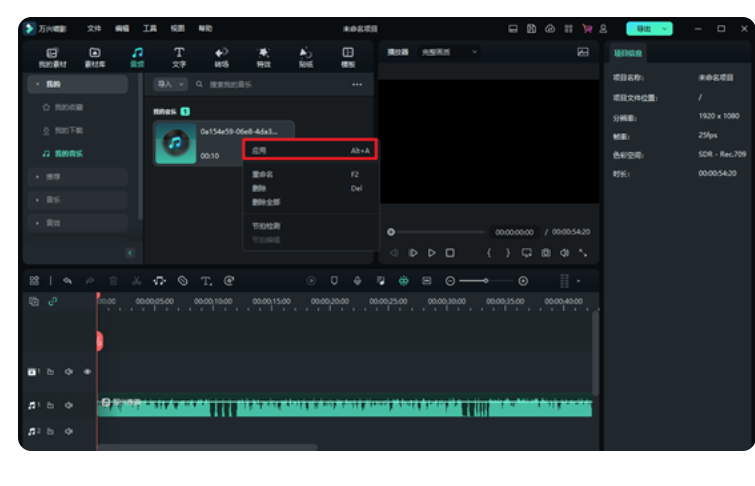
Task: Open the Stickers (贴纸) tab
Action: click(x=305, y=56)
